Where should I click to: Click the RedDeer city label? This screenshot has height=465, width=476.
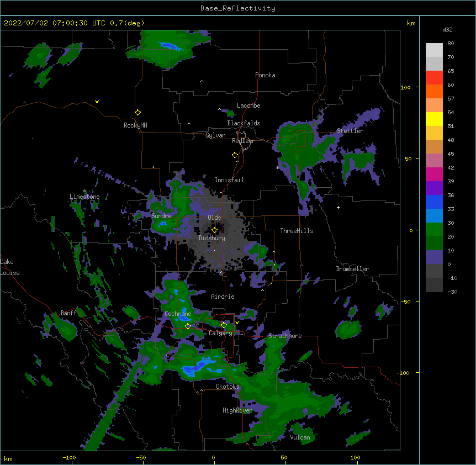[243, 141]
